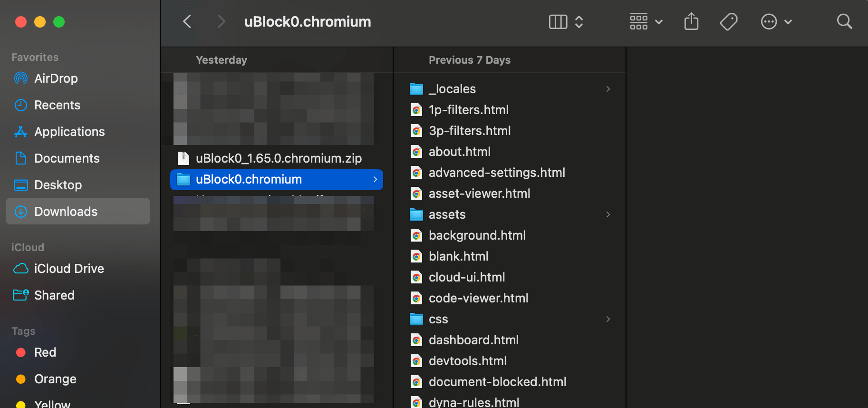Screen dimensions: 868x408
Task: Go to Documents in the sidebar
Action: [78, 158]
